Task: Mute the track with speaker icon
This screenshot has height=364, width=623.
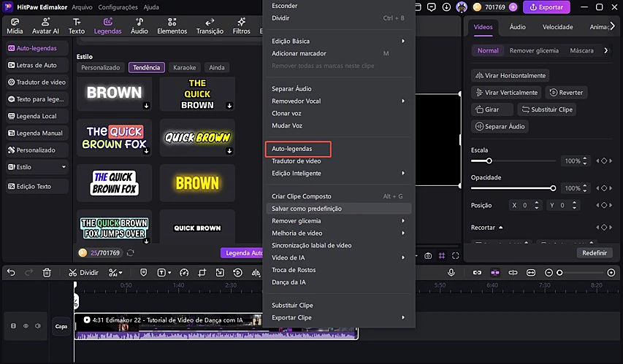Action: (x=38, y=326)
